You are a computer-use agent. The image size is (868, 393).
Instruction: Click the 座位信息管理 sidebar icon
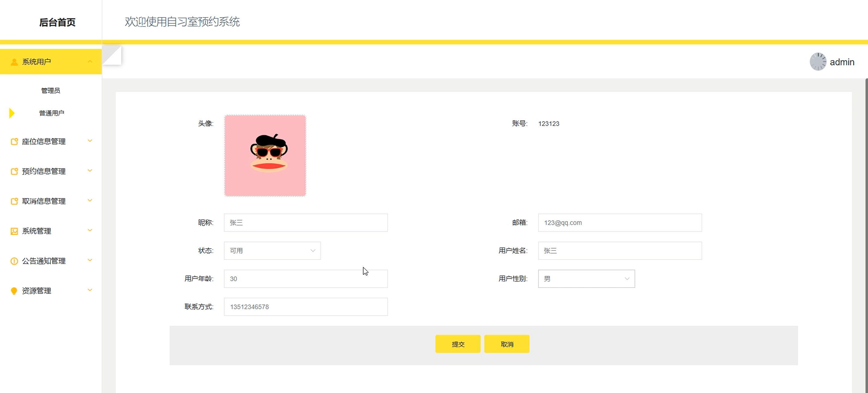(14, 141)
